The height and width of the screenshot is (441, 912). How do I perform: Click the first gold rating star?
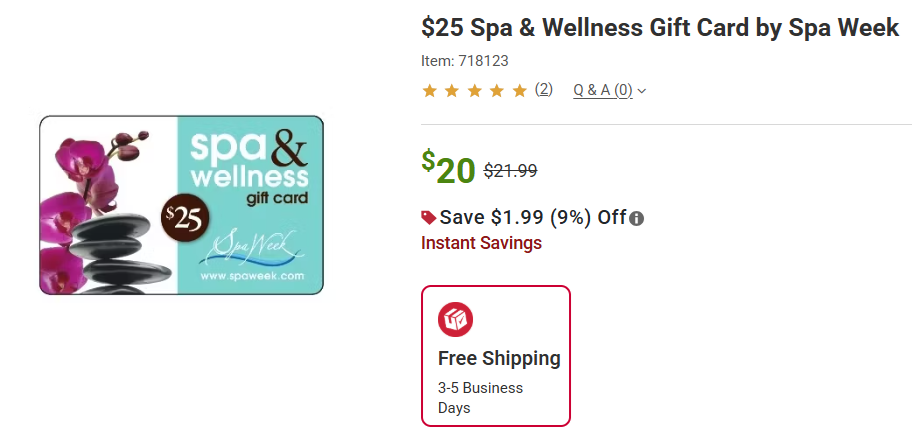pyautogui.click(x=430, y=91)
